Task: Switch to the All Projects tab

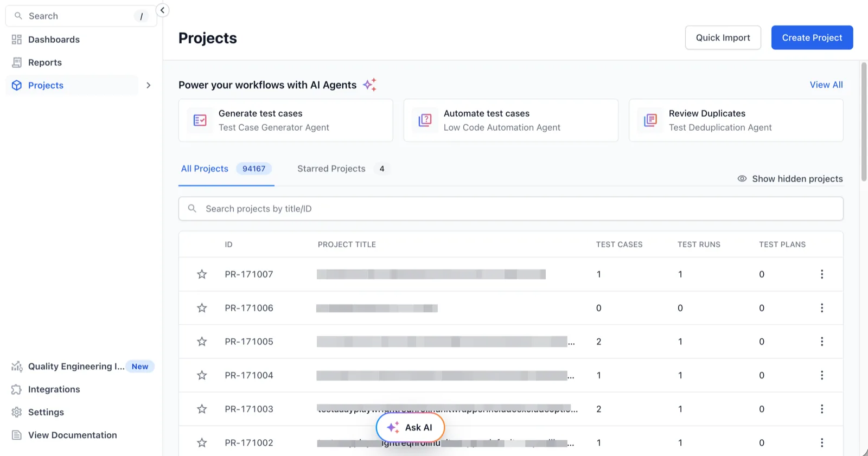Action: pyautogui.click(x=226, y=169)
